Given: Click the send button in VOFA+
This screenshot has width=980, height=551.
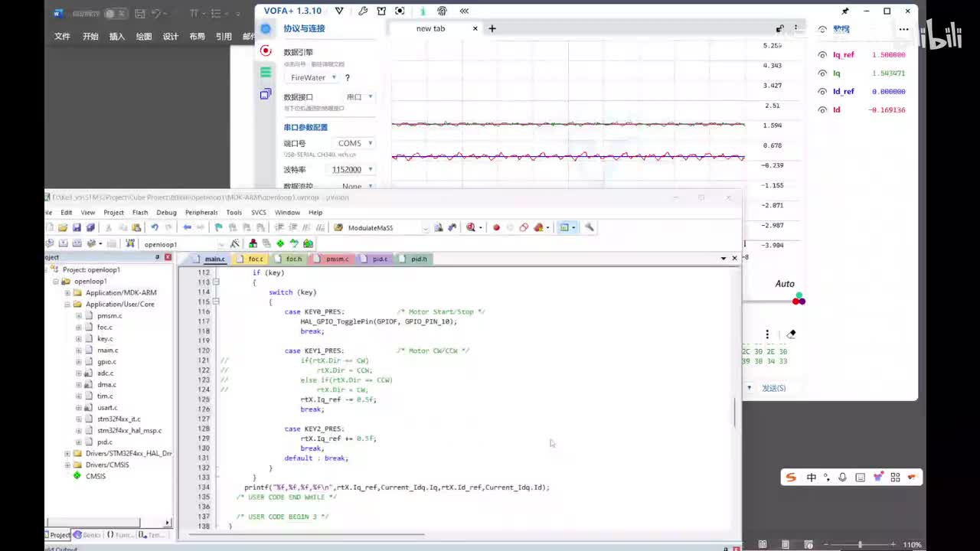Looking at the screenshot, I should coord(773,388).
